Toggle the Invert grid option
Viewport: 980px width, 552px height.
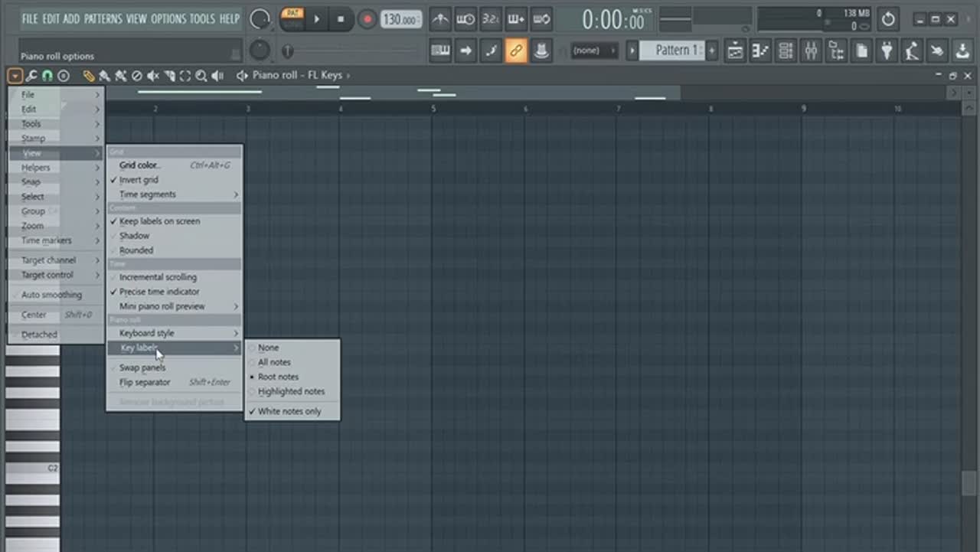pos(139,180)
